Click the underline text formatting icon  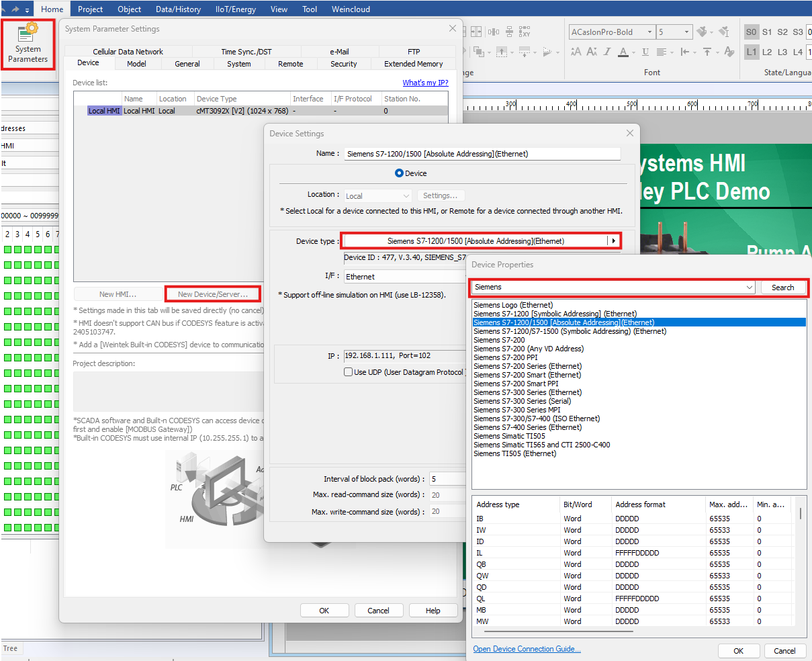(645, 52)
